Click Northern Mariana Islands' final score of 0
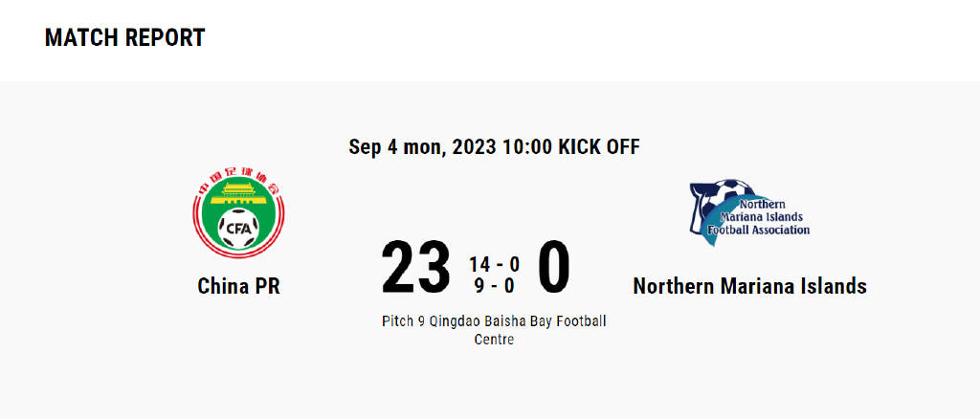The image size is (980, 419). tap(554, 267)
